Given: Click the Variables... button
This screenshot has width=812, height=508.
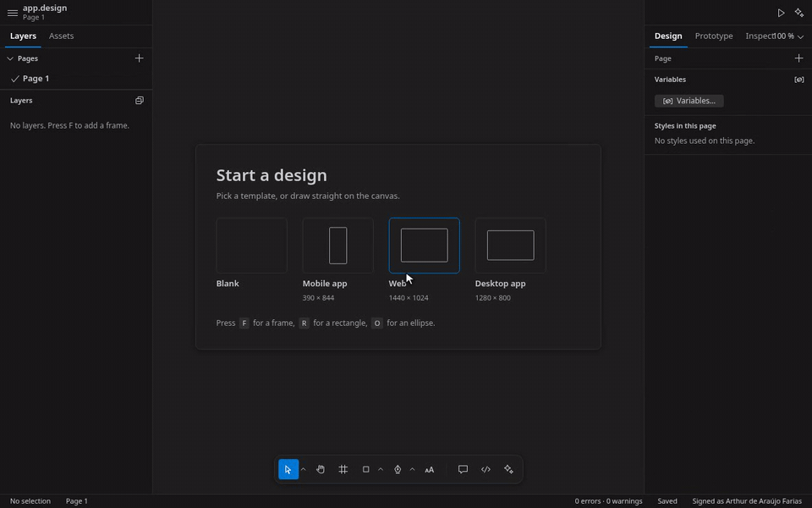Looking at the screenshot, I should coord(689,101).
